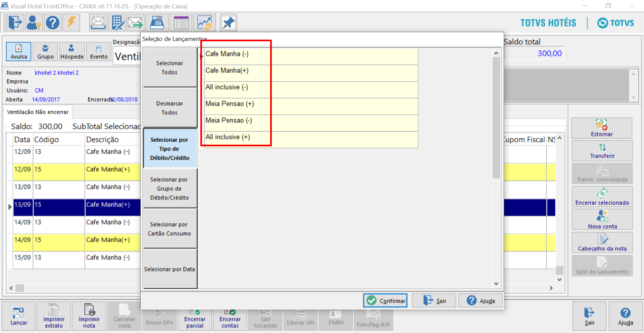Choose Selecionar por Tipo de Débito/Crédito
The height and width of the screenshot is (333, 644).
(x=170, y=148)
